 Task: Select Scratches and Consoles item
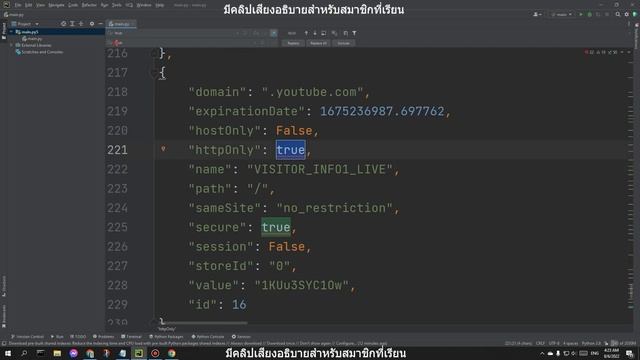[x=40, y=52]
